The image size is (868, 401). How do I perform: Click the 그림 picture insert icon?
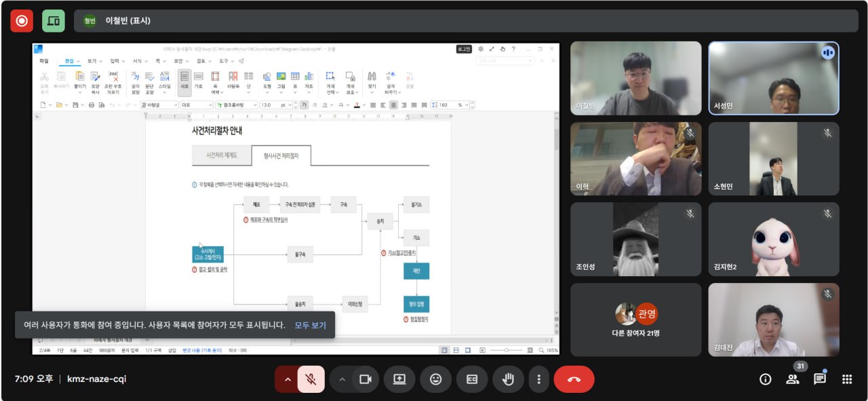(x=281, y=81)
